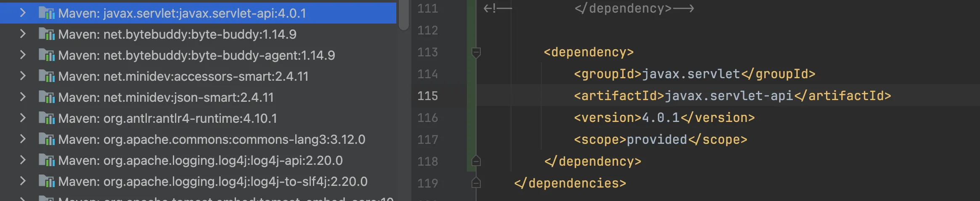Click the opening <artifactId> tag
The width and height of the screenshot is (980, 201).
click(x=619, y=96)
